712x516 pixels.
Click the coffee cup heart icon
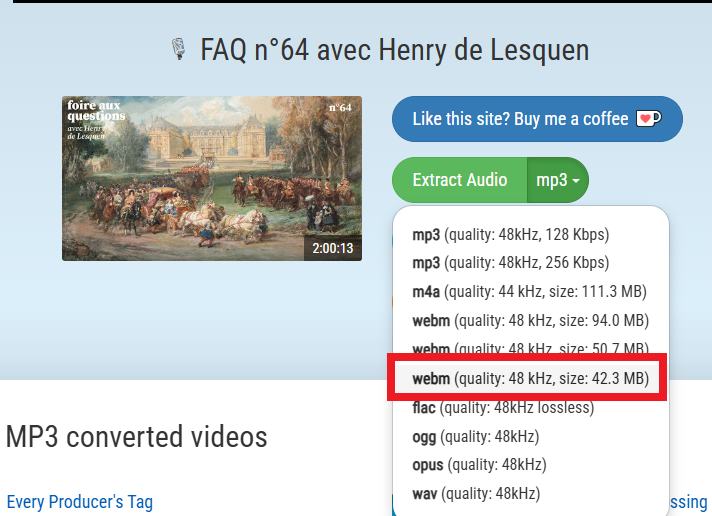(x=648, y=119)
